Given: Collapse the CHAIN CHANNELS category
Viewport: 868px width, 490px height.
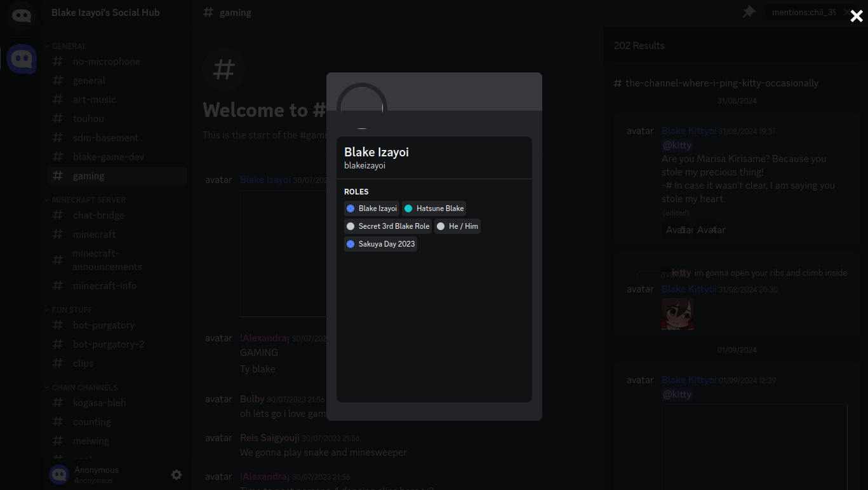Looking at the screenshot, I should pos(81,388).
